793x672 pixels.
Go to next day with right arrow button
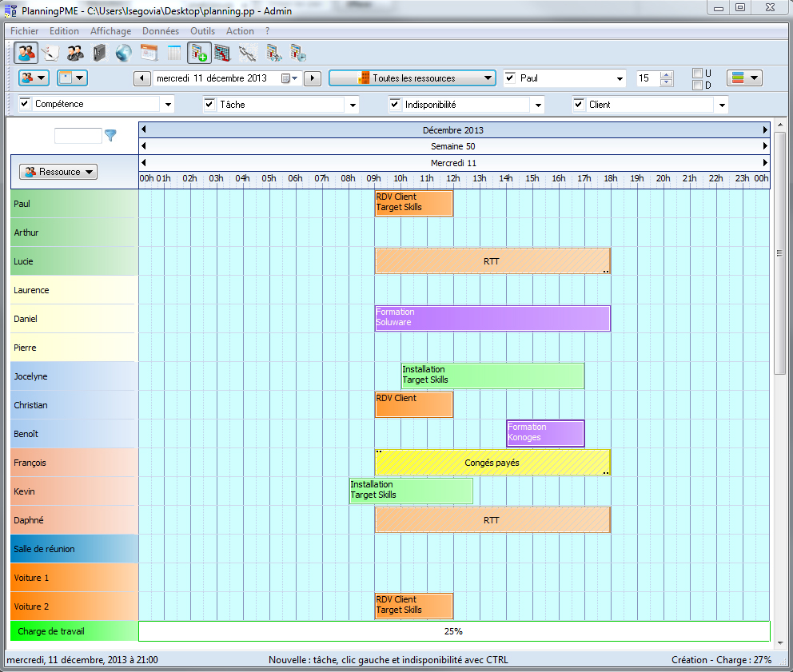pyautogui.click(x=312, y=78)
